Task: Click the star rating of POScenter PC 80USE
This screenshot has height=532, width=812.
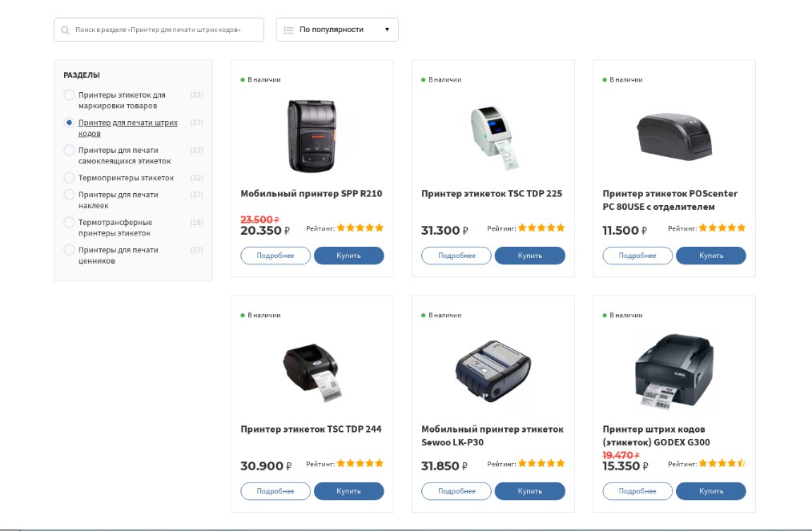Action: pos(722,228)
